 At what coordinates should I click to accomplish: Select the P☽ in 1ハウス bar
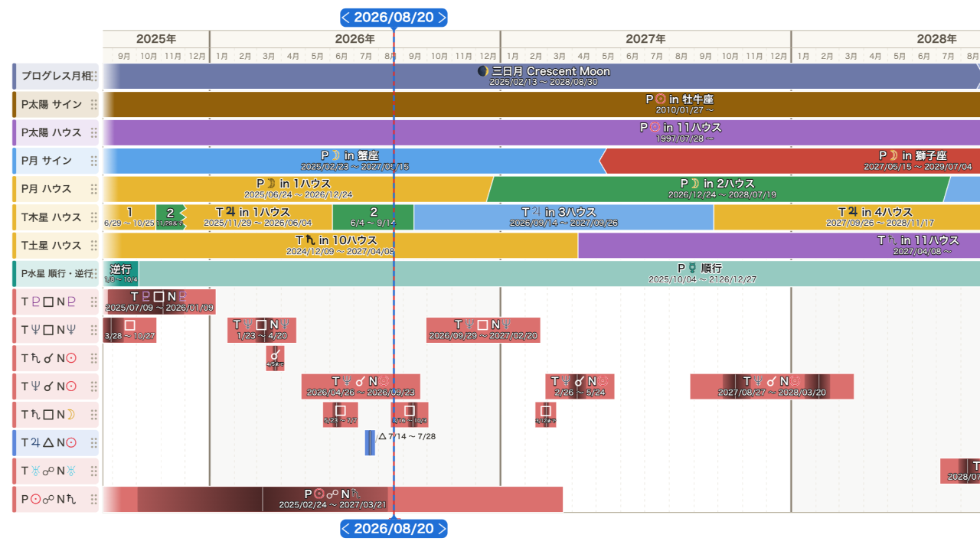pyautogui.click(x=297, y=189)
